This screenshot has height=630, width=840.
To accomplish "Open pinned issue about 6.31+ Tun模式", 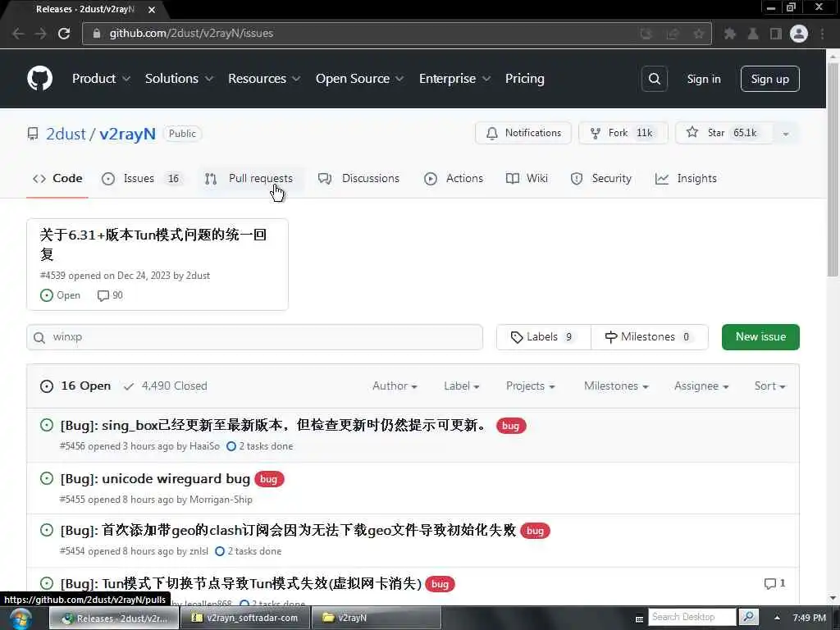I will pos(153,244).
